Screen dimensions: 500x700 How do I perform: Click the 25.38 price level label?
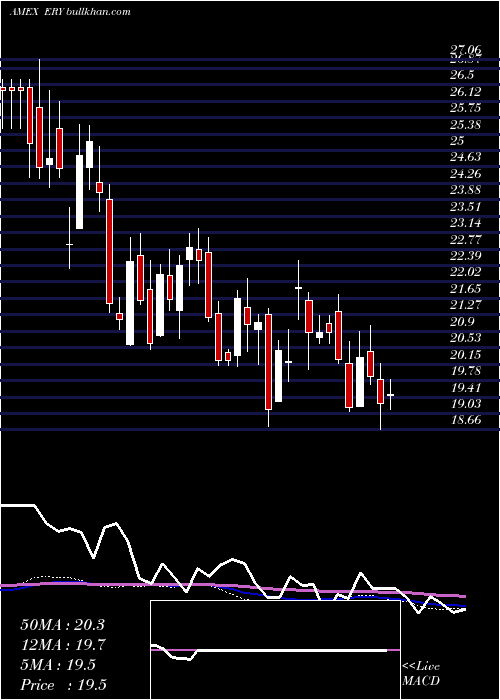click(465, 124)
